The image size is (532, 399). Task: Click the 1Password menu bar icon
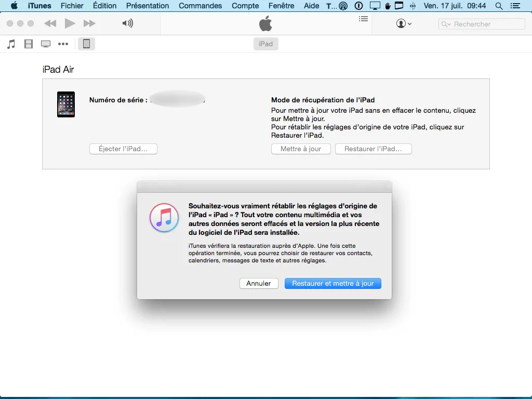click(x=358, y=6)
